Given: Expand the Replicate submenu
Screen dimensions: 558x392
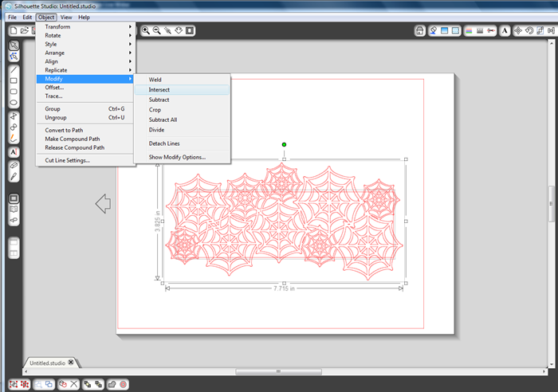Looking at the screenshot, I should (84, 70).
